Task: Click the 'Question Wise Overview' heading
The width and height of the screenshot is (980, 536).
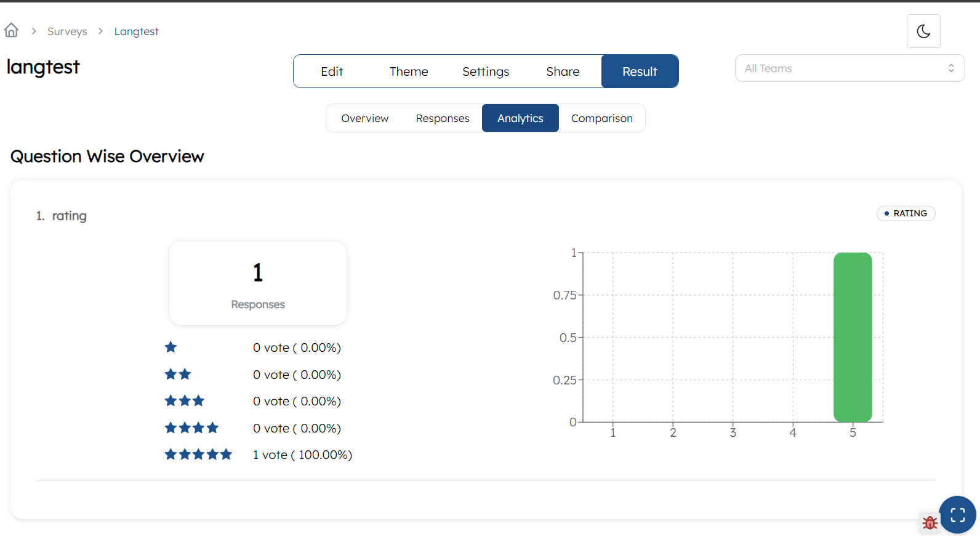Action: coord(107,156)
